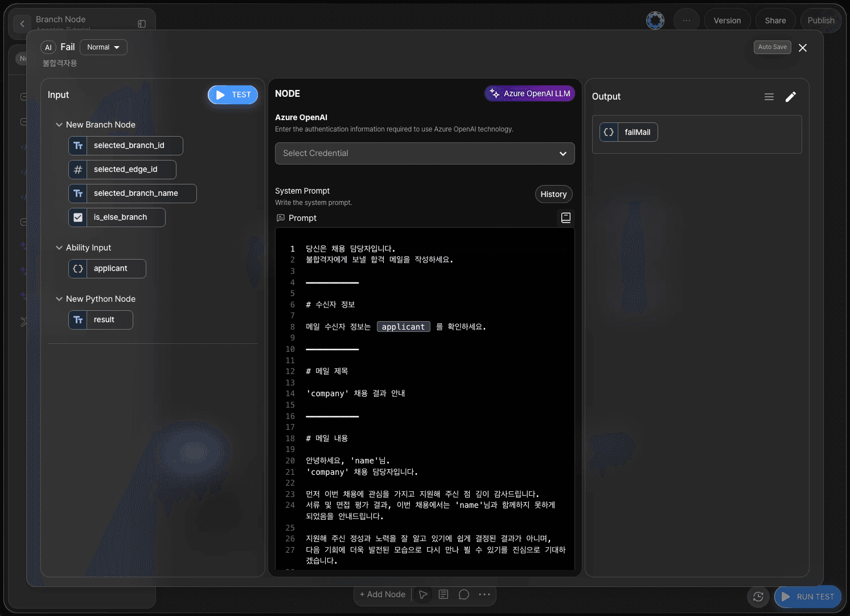The image size is (850, 616).
Task: Collapse the Ability Input group
Action: (x=59, y=248)
